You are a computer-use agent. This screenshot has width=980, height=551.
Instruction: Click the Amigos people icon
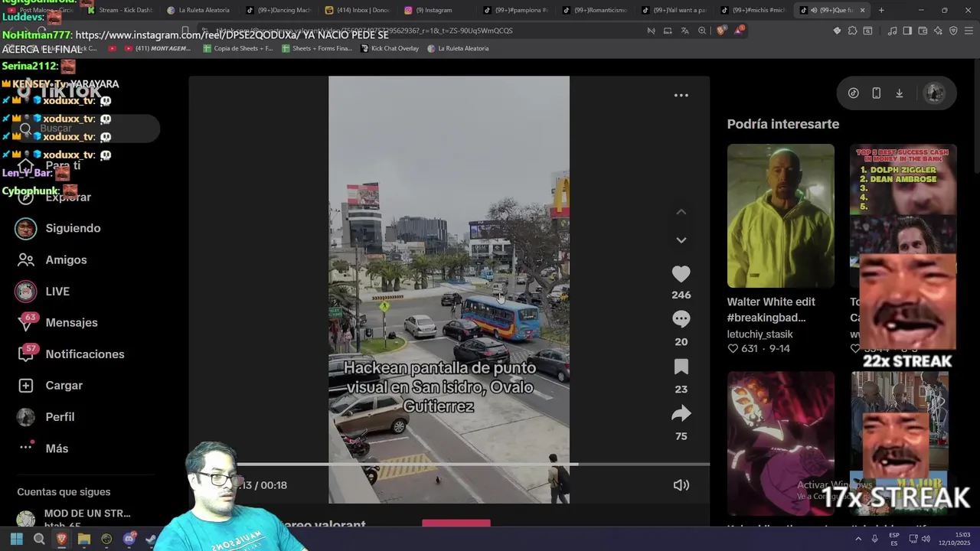pyautogui.click(x=26, y=259)
